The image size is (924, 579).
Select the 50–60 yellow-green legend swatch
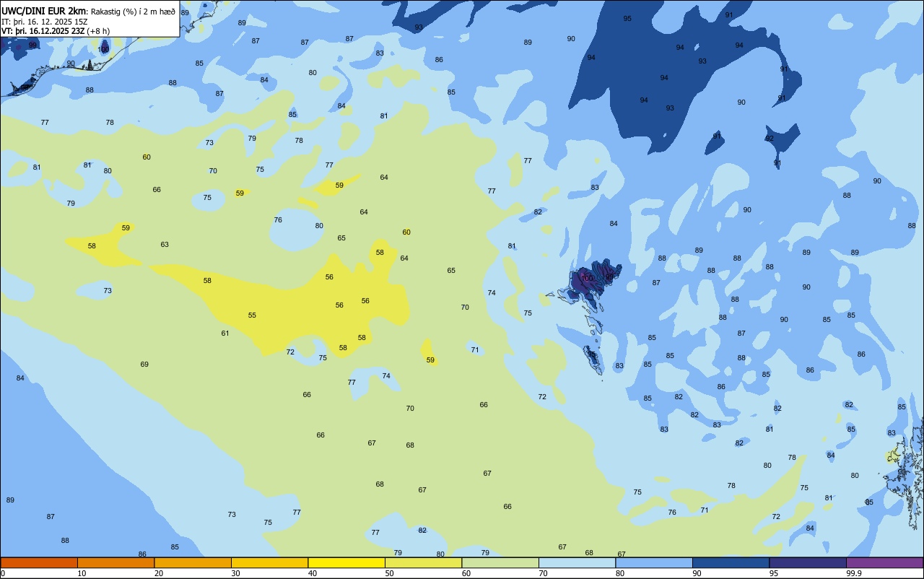[x=423, y=562]
